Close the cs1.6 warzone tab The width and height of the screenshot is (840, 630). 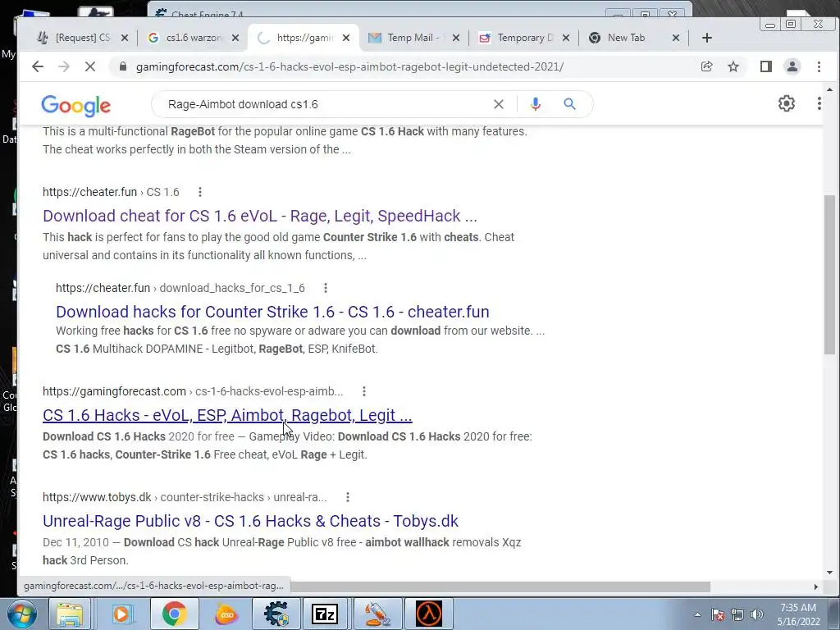235,38
